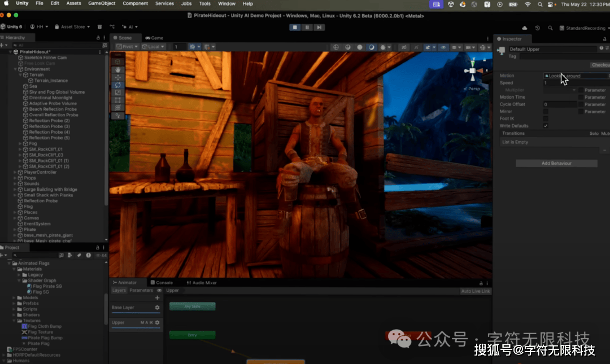
Task: Open the Unity search magnifier icon
Action: tap(550, 28)
